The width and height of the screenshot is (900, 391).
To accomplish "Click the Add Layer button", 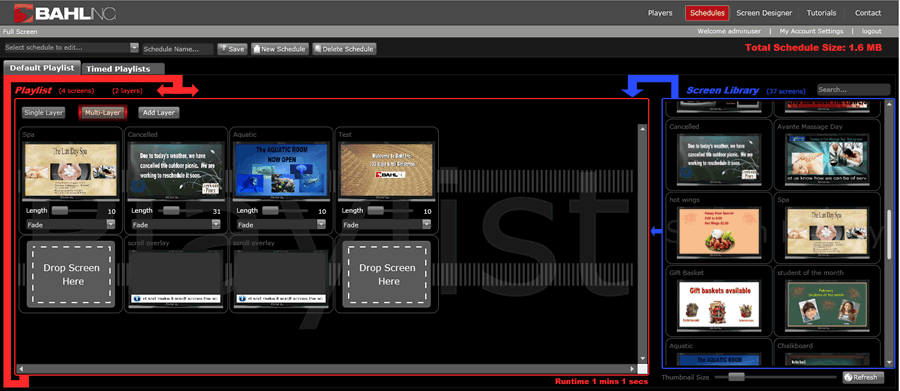I will (x=158, y=113).
